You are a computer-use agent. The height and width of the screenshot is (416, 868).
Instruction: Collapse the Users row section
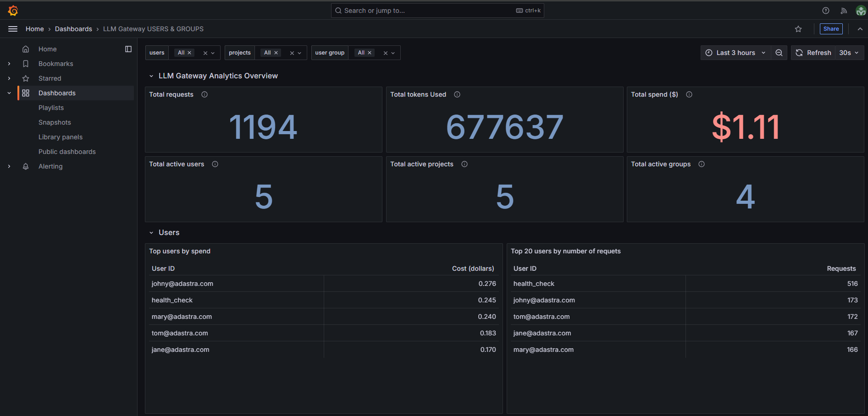tap(151, 233)
